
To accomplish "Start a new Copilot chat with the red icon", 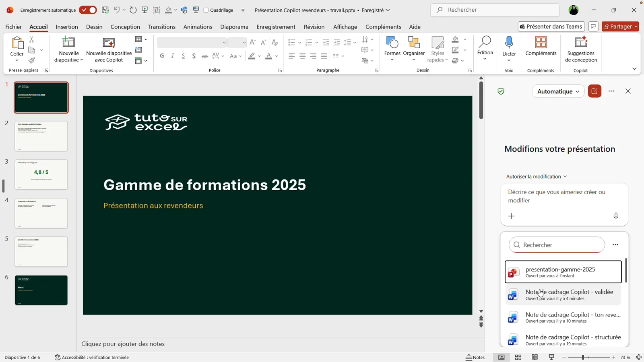I will click(594, 91).
